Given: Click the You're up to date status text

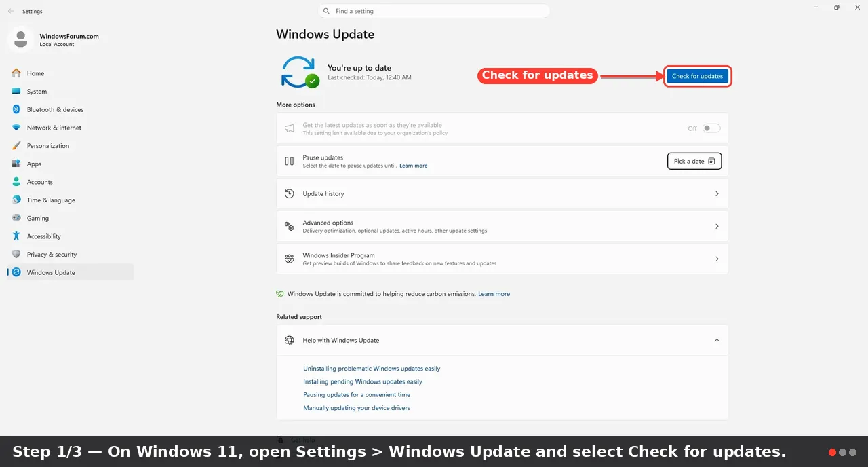Looking at the screenshot, I should pyautogui.click(x=359, y=68).
